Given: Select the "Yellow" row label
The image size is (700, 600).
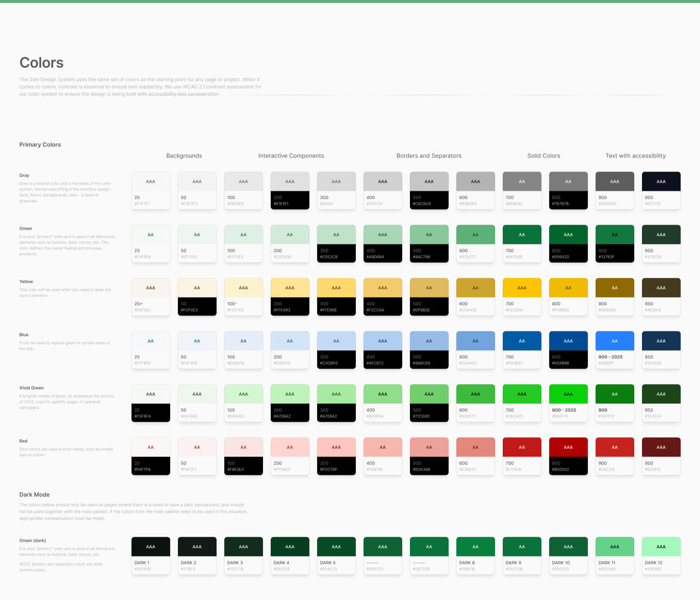Looking at the screenshot, I should click(26, 282).
